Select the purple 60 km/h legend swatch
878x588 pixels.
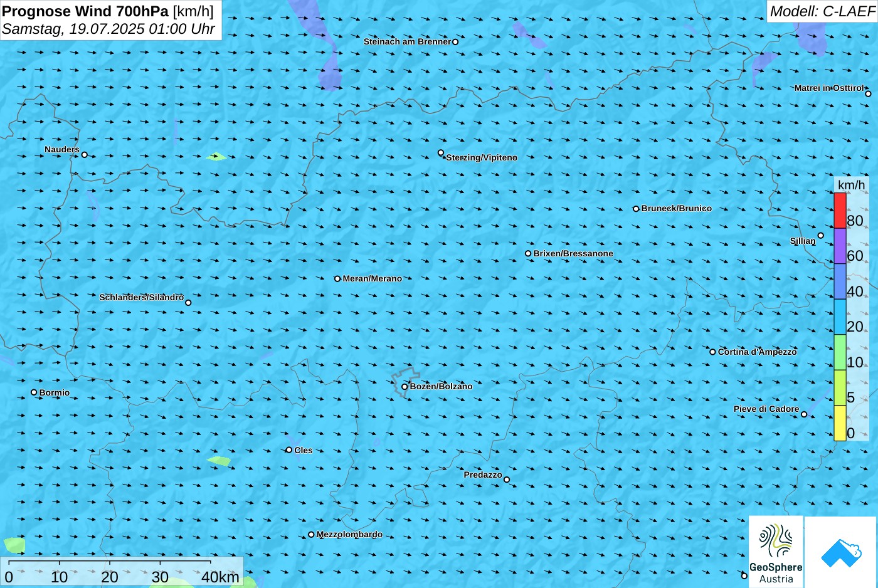pyautogui.click(x=840, y=246)
